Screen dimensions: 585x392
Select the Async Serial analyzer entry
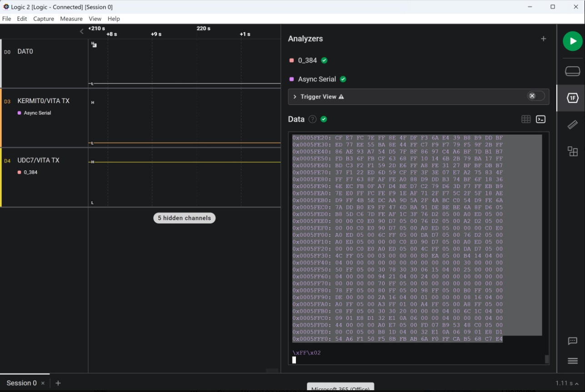pos(317,79)
